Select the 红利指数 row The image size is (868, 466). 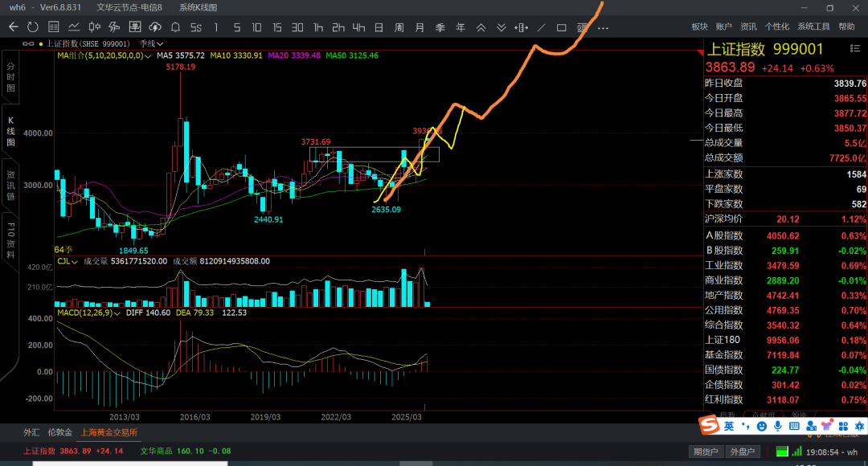pos(785,399)
